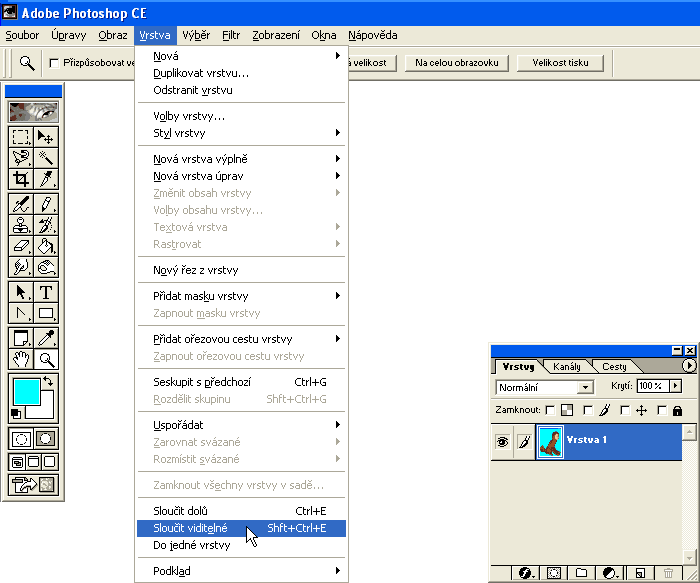
Task: Switch to the Kanály tab
Action: (x=567, y=366)
